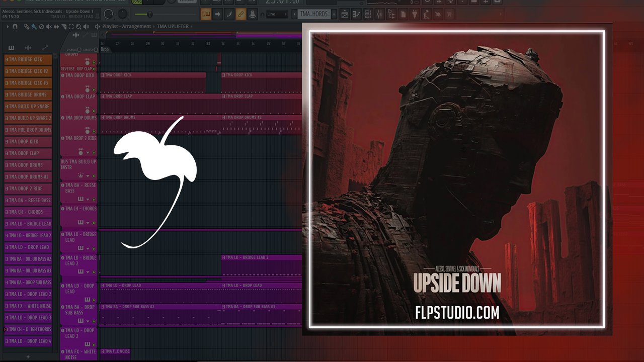Open the playlist options arrow menu

8,26
